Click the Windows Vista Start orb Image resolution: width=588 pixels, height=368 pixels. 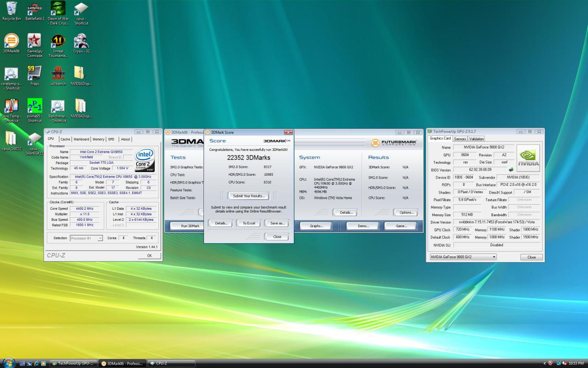point(8,363)
